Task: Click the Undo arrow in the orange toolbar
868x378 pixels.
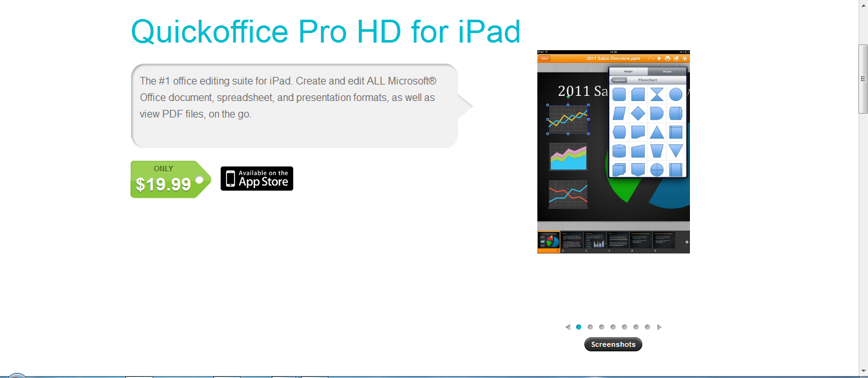Action: pos(650,58)
